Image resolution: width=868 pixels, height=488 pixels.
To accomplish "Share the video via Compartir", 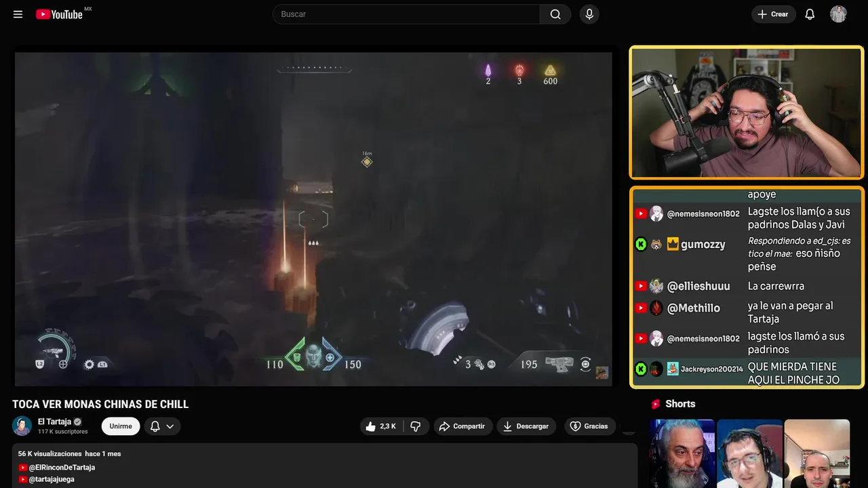I will point(463,426).
